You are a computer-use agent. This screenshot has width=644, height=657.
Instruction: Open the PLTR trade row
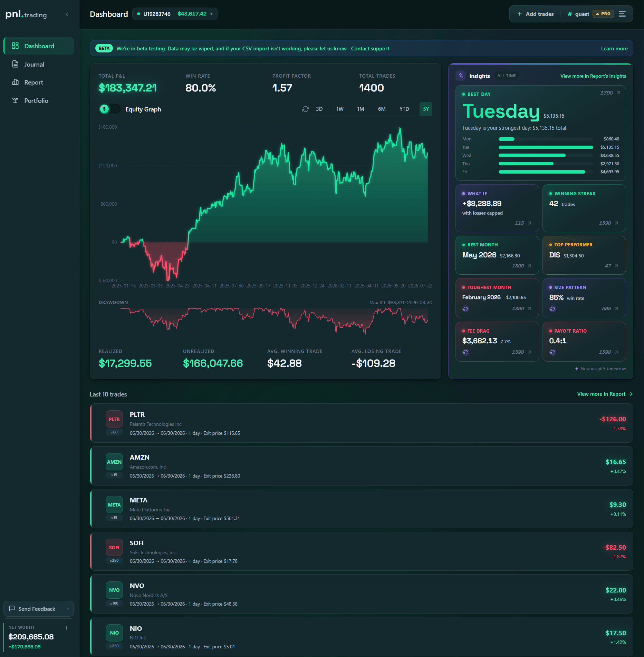coord(361,423)
